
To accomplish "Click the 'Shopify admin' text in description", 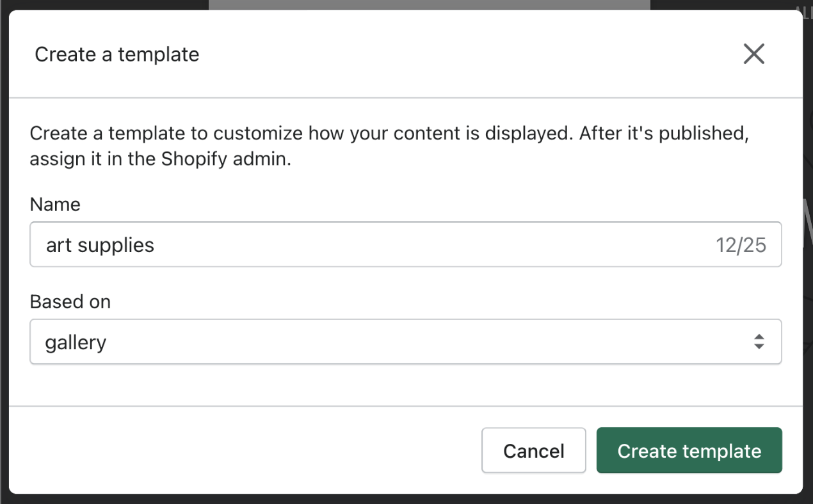I will 225,159.
